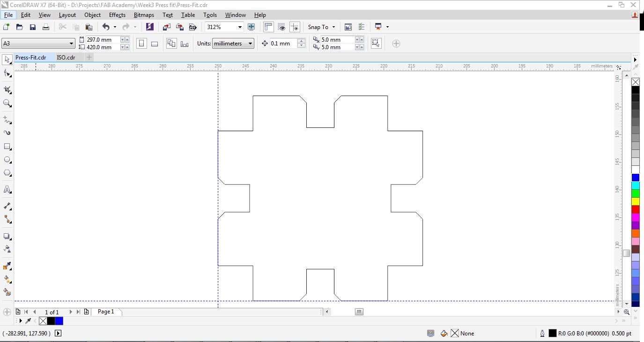
Task: Choose the Interactive Fill tool
Action: tap(7, 279)
